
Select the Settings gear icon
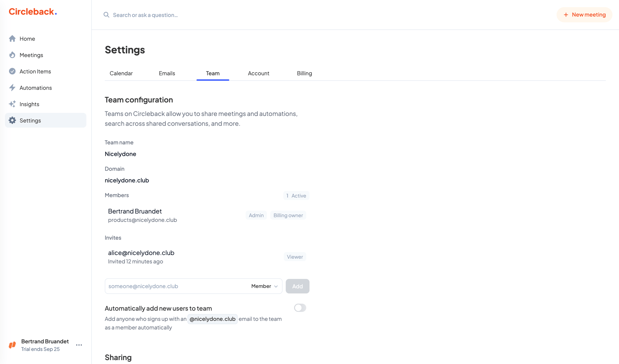(x=12, y=120)
